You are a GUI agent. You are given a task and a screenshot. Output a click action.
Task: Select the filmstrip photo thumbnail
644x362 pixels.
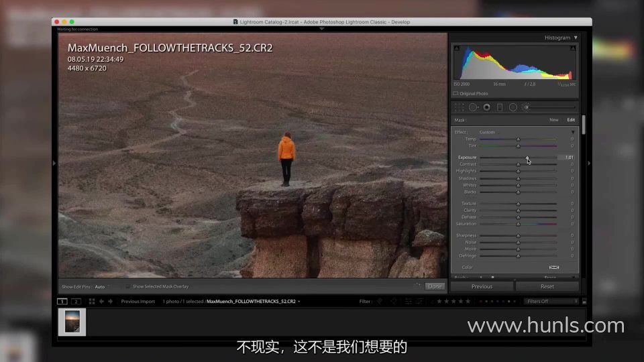(x=72, y=322)
